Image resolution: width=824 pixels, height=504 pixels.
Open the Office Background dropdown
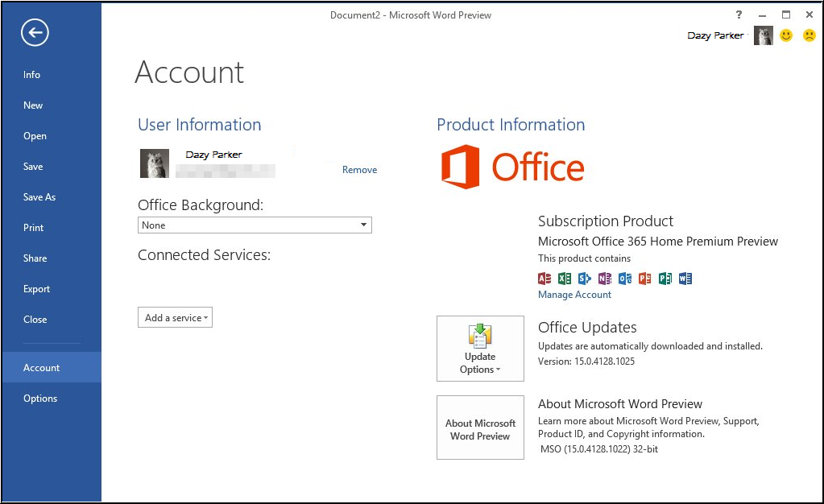(255, 225)
